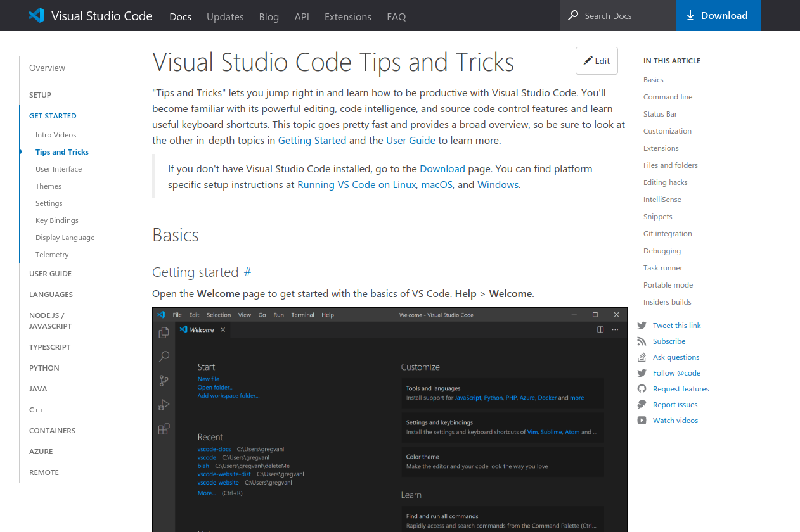Click the search magnifier icon

pos(573,15)
